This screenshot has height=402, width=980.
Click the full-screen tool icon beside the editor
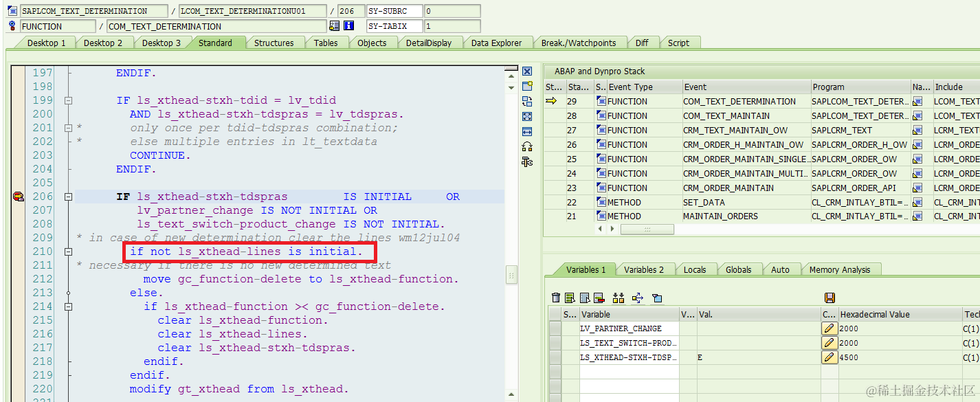[x=527, y=117]
